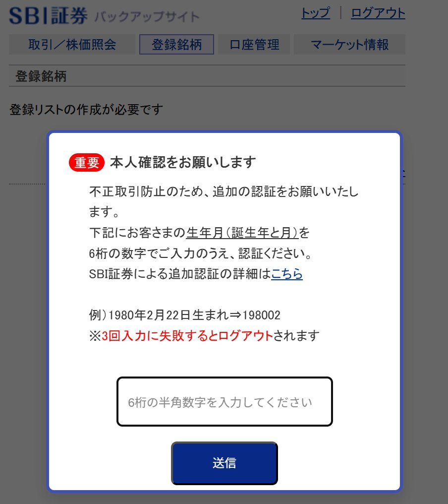Click the underlined 生年月（誕生年と月） text
Screen dimensions: 448x504
pos(242,232)
